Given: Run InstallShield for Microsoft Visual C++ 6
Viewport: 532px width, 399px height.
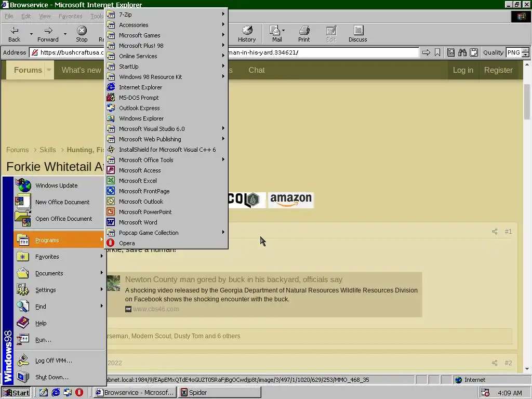Looking at the screenshot, I should tap(166, 150).
